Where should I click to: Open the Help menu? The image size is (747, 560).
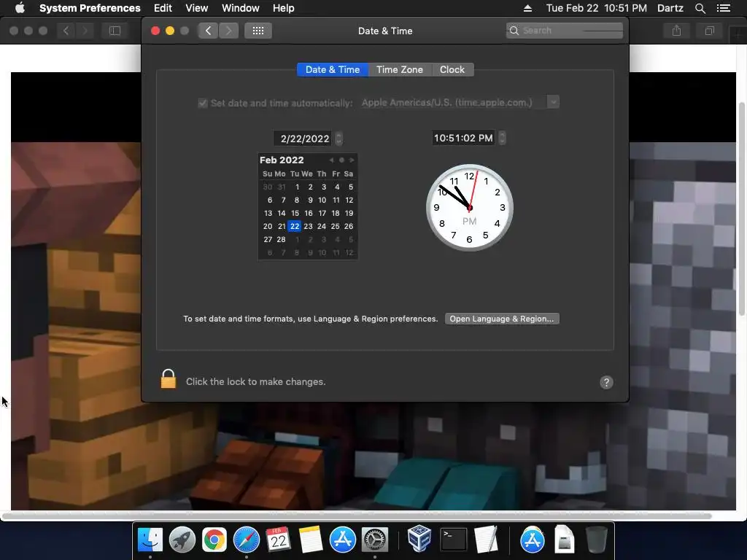point(284,8)
